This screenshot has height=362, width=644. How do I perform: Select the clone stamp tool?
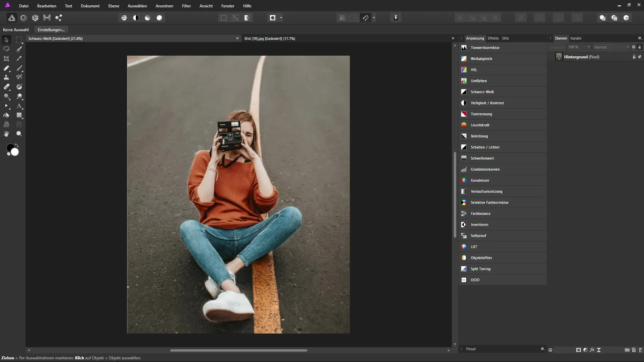tap(6, 77)
